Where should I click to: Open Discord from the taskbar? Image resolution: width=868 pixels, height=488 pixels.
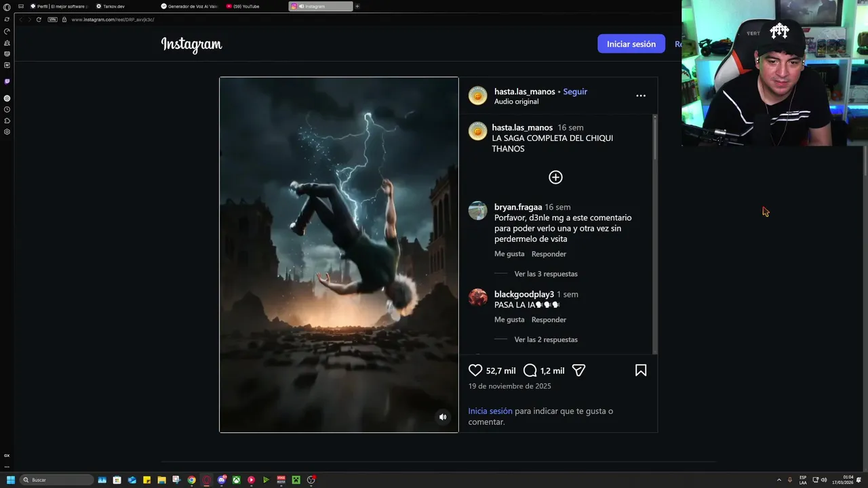(222, 480)
